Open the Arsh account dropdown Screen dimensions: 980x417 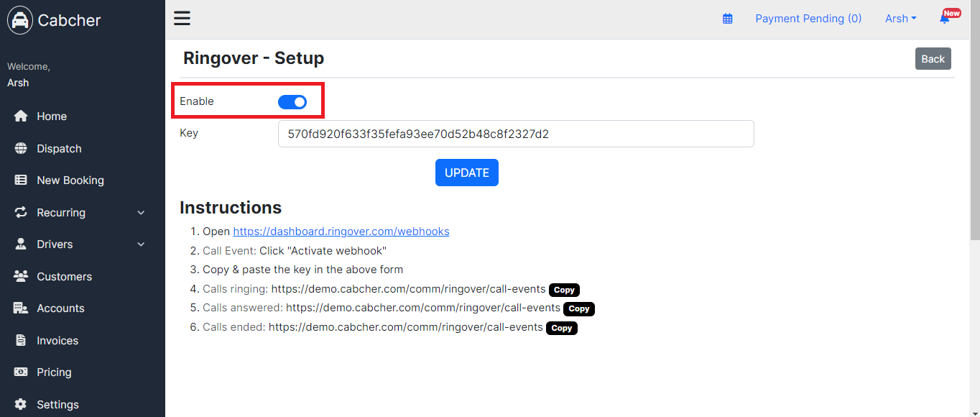point(900,19)
